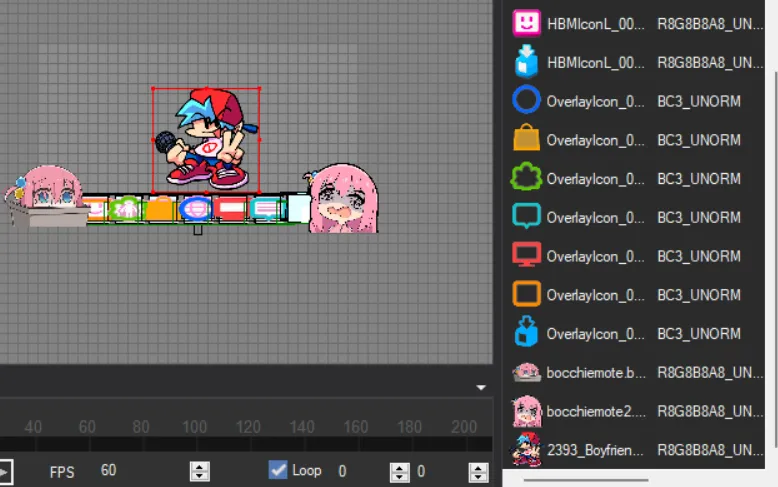This screenshot has width=778, height=487.
Task: Click the FPS value stepper arrows
Action: click(200, 471)
